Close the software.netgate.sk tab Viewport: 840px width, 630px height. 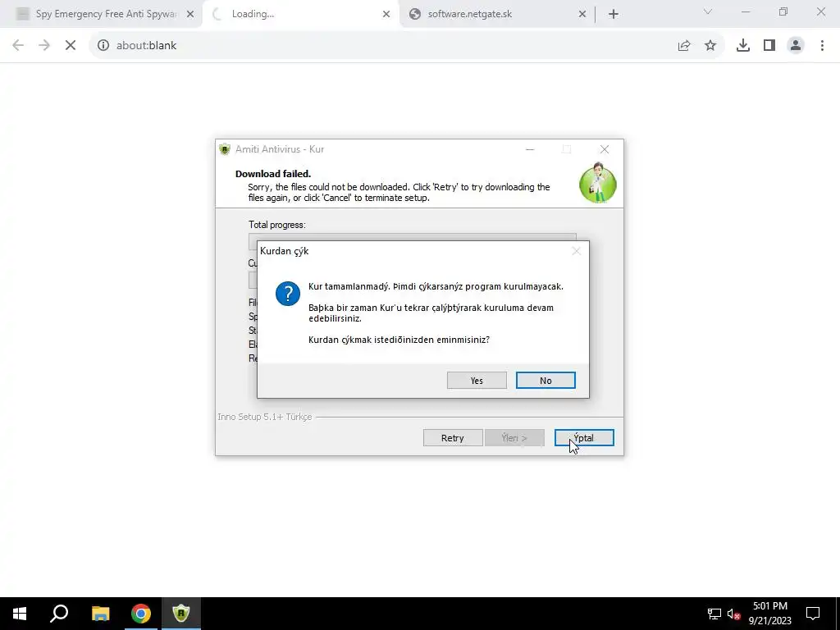[582, 14]
